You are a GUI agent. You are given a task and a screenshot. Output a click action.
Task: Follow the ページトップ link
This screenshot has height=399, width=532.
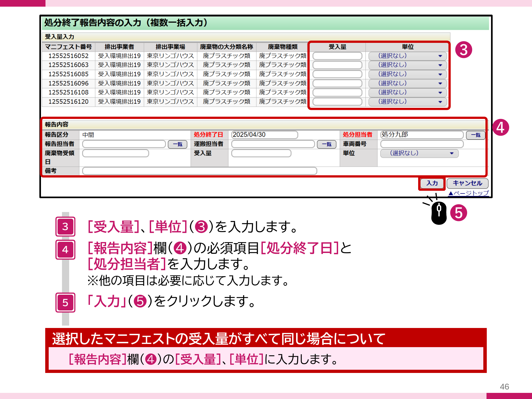tap(469, 193)
